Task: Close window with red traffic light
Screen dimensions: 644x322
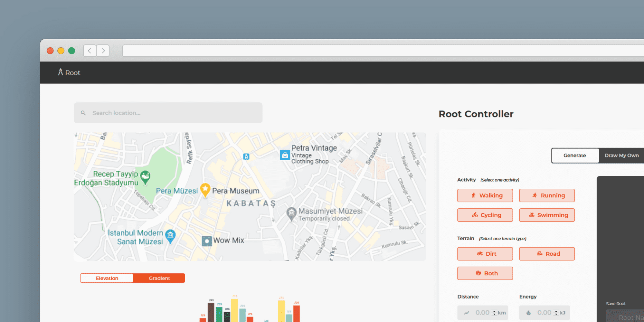Action: (50, 51)
